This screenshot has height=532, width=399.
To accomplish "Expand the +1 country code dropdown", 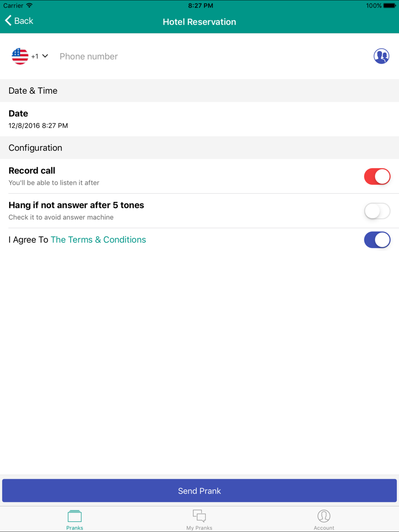I will pyautogui.click(x=40, y=56).
